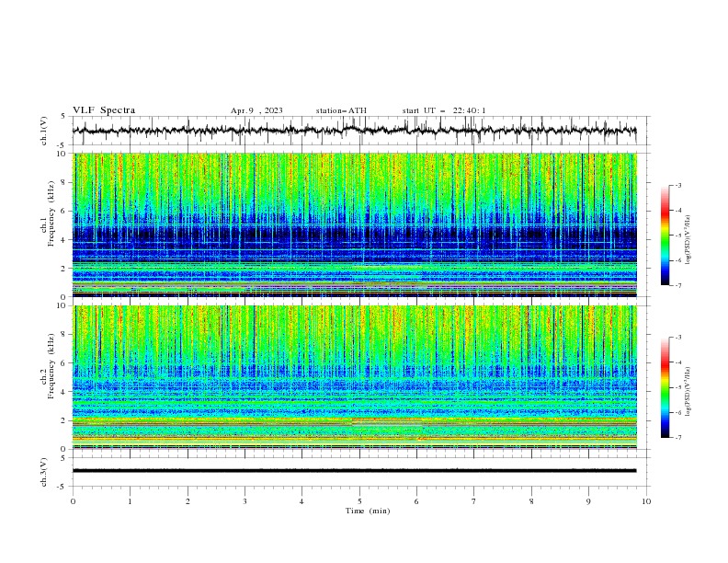Click the "VLF Spectra" plot title
728x563 pixels.
pyautogui.click(x=104, y=110)
